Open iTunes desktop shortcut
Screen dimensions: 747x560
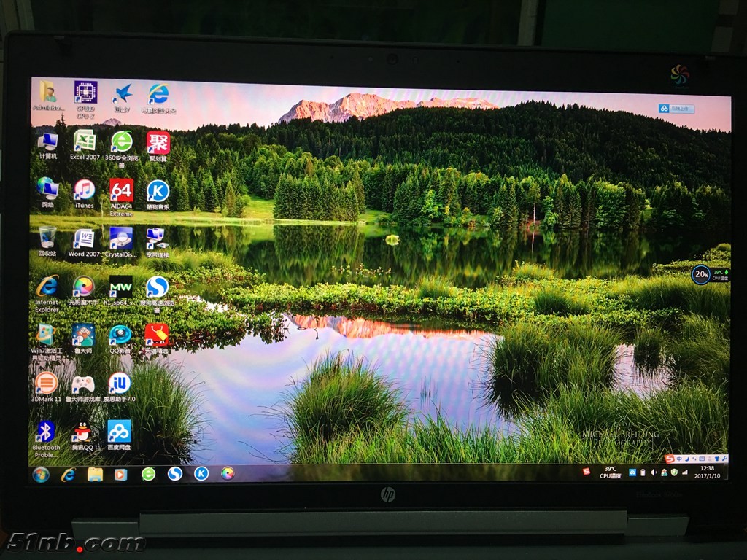point(84,190)
